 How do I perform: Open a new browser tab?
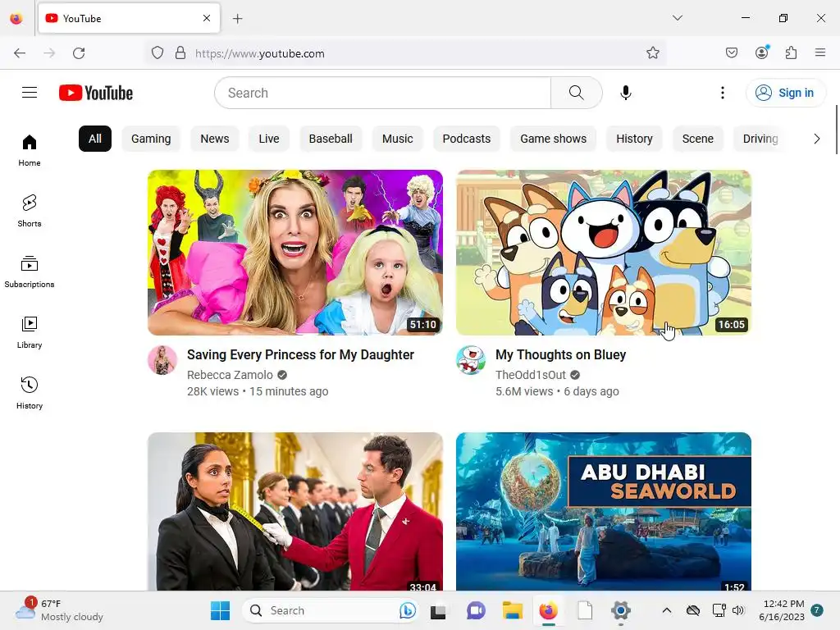pyautogui.click(x=237, y=19)
